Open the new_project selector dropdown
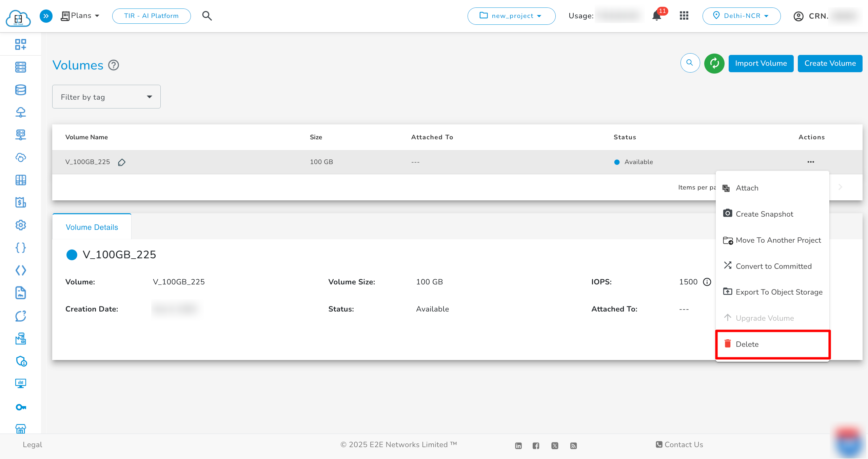Image resolution: width=868 pixels, height=459 pixels. 511,16
